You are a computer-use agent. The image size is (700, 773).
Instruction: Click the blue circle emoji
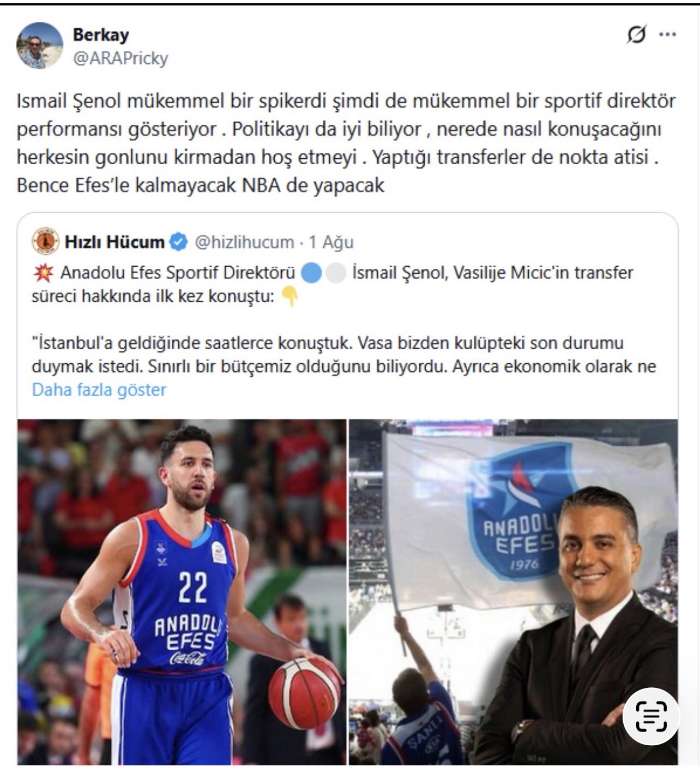[311, 273]
